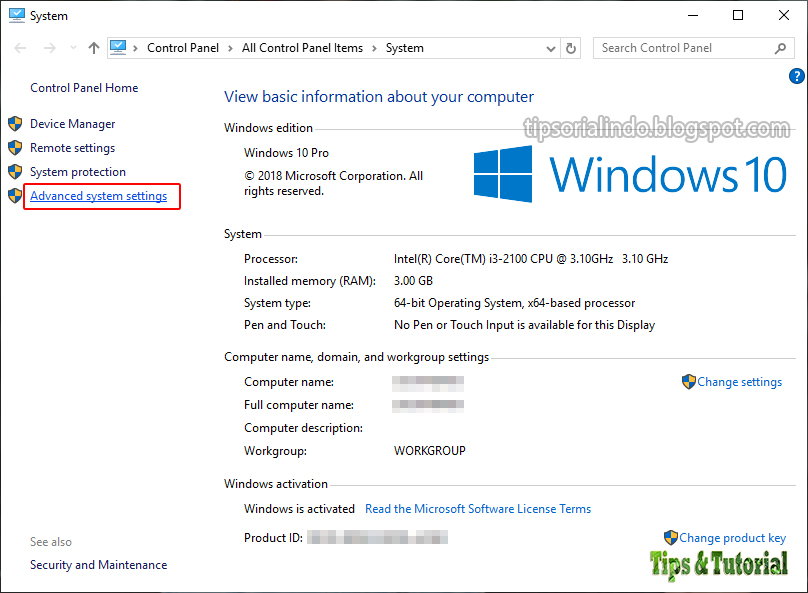Viewport: 808px width, 593px height.
Task: Click the computer icon in address bar
Action: pos(118,47)
